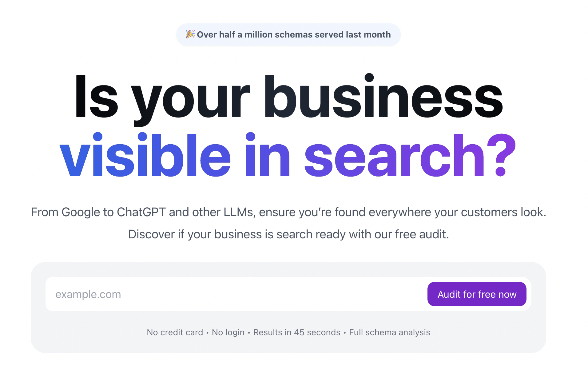The image size is (588, 374).
Task: Select the "Results in 45 seconds" text
Action: click(x=296, y=332)
